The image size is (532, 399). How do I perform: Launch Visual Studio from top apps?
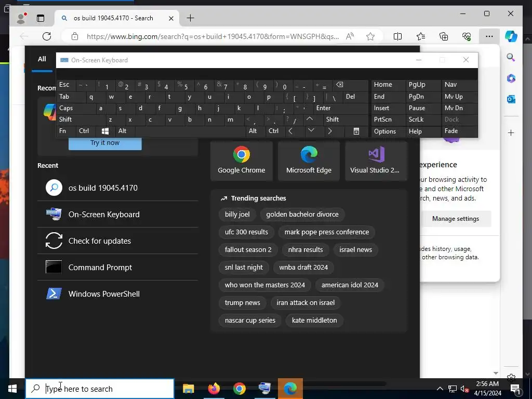pyautogui.click(x=376, y=161)
